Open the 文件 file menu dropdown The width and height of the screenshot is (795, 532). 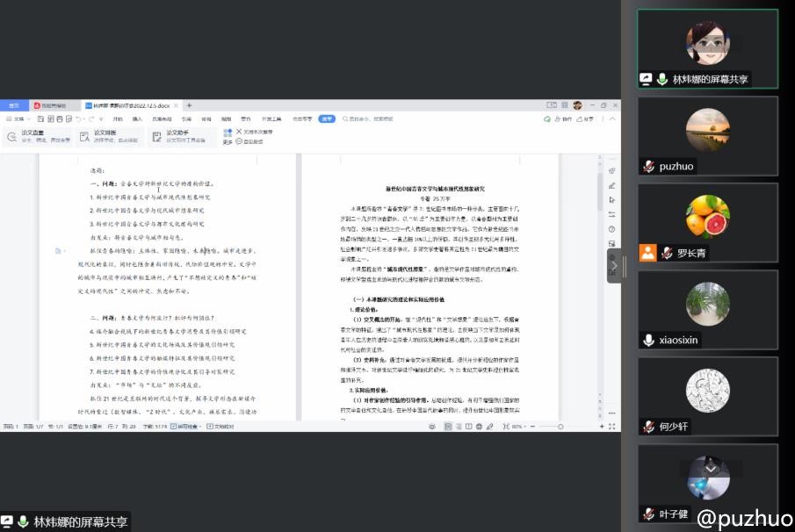click(x=18, y=119)
